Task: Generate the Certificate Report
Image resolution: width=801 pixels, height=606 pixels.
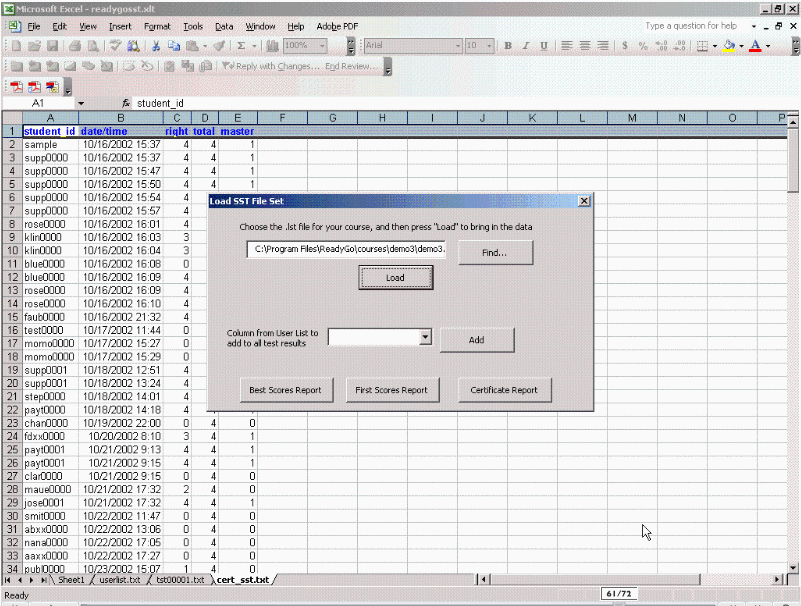Action: [504, 390]
